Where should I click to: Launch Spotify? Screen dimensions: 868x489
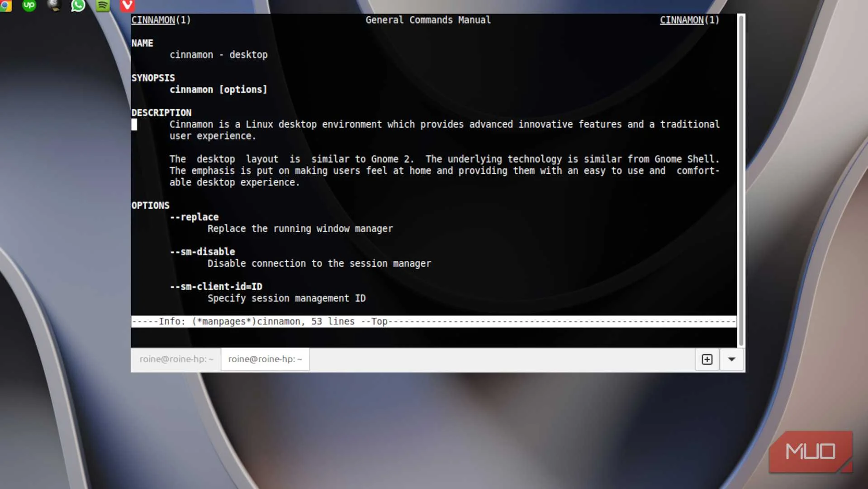click(102, 6)
